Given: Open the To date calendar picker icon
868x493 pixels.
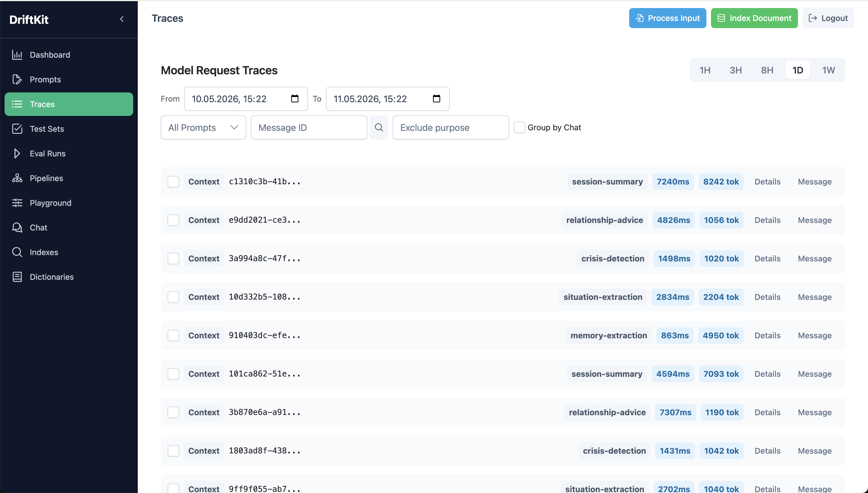Looking at the screenshot, I should [437, 99].
